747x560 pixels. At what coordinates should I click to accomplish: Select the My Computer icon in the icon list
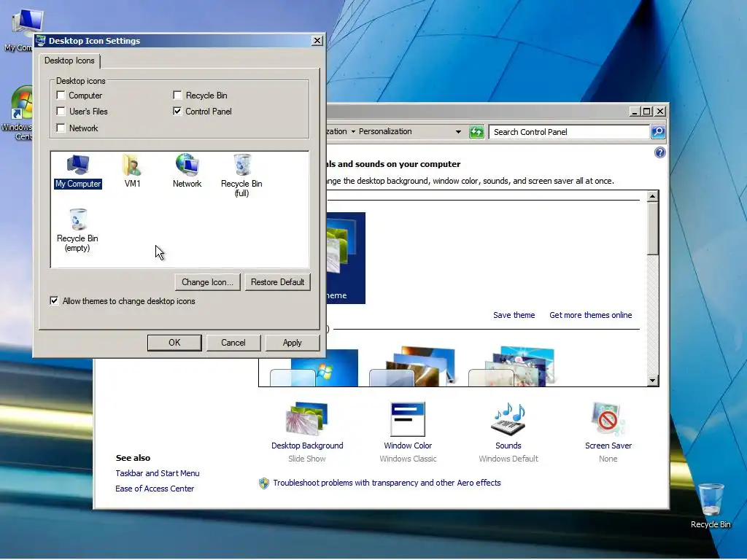coord(77,171)
